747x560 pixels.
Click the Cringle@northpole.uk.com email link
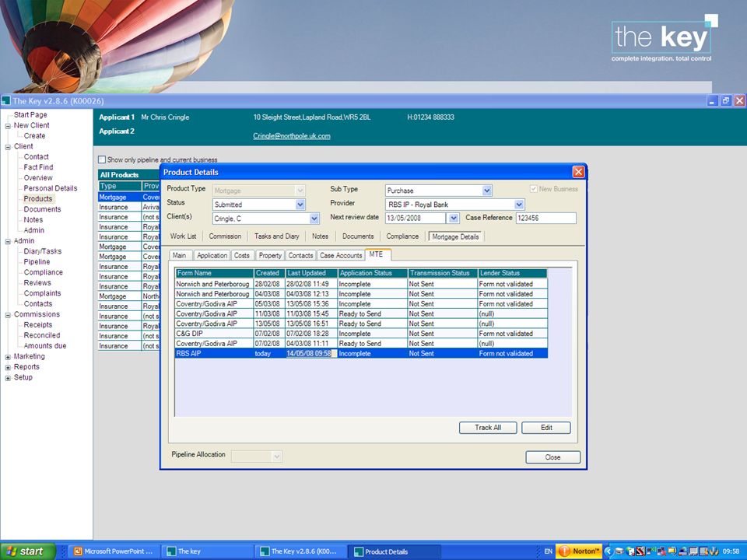(292, 136)
